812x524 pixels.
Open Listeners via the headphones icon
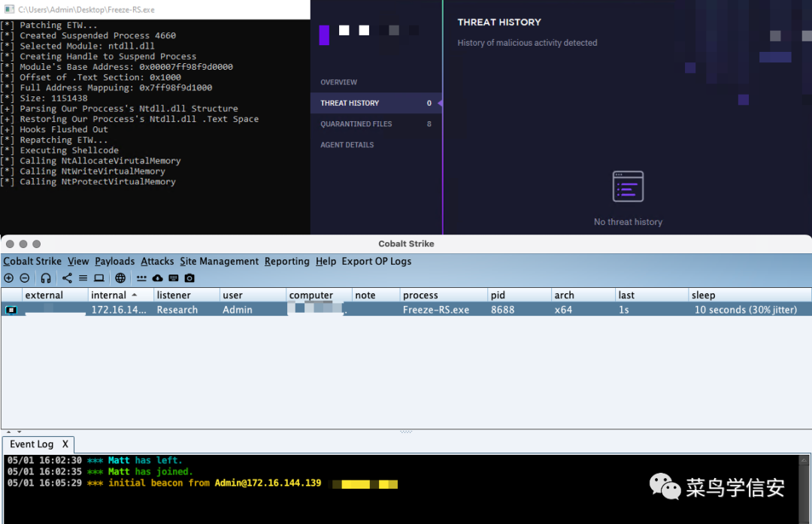pyautogui.click(x=46, y=278)
